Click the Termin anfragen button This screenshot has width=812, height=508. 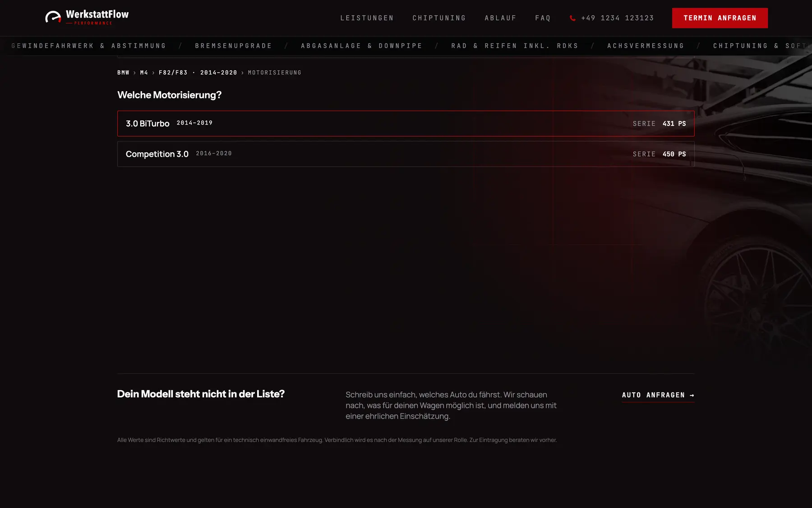[720, 18]
